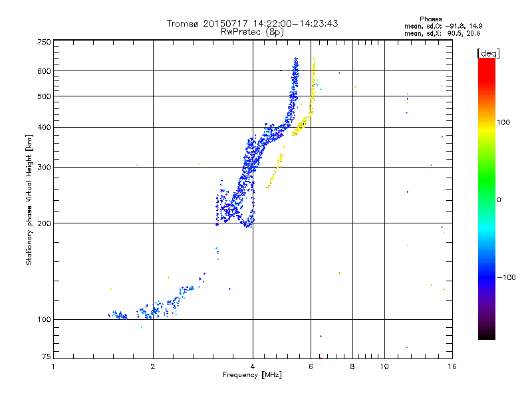Click the 600 tick label on height axis

click(44, 71)
